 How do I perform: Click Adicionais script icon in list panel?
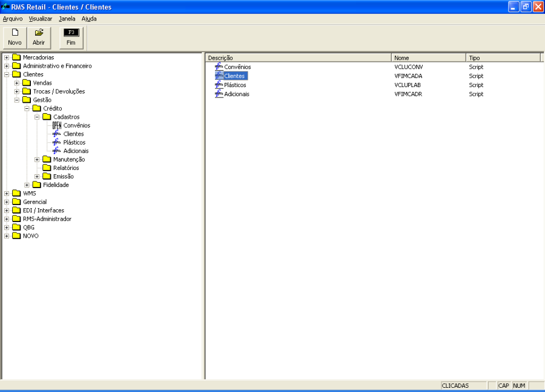pos(219,94)
